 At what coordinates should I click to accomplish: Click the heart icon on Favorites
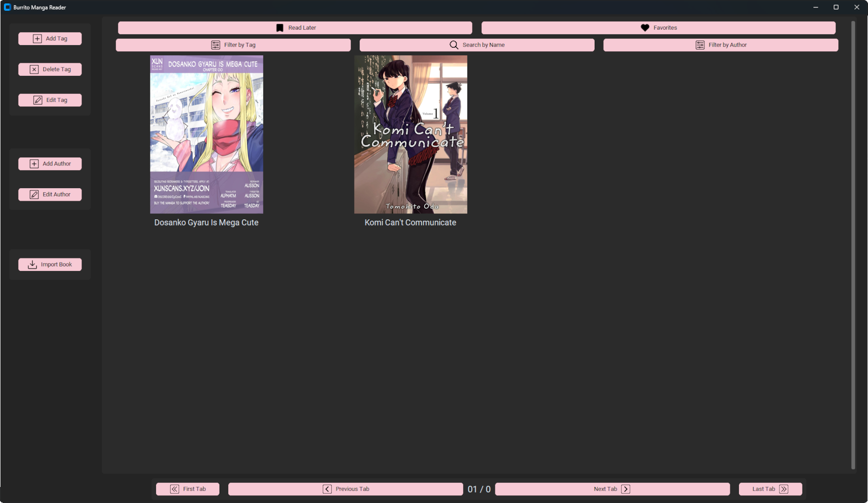click(x=644, y=27)
